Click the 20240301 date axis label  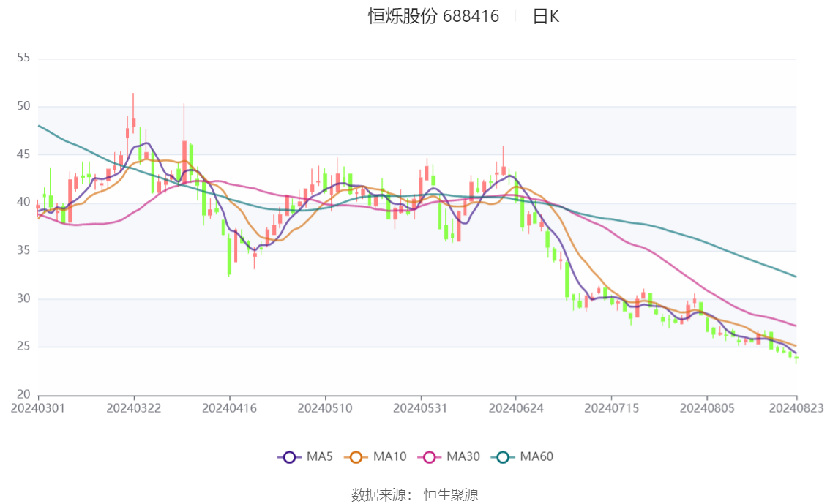(38, 408)
